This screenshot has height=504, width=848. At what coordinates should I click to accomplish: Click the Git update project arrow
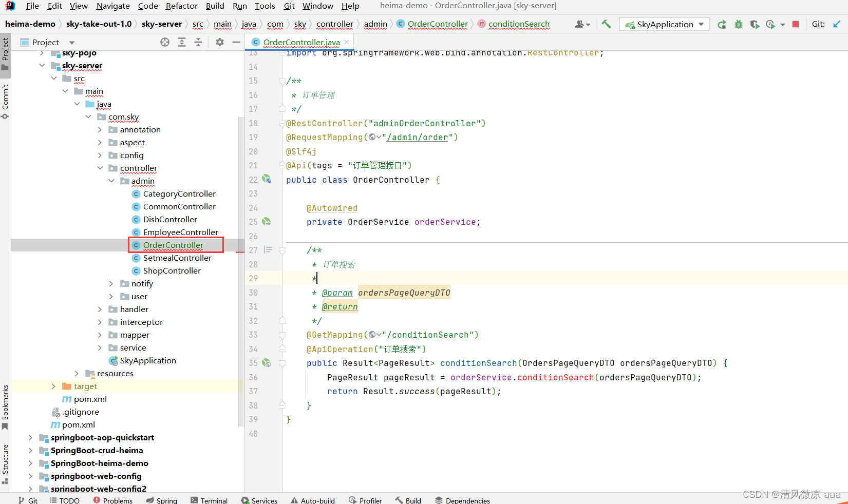coord(837,24)
